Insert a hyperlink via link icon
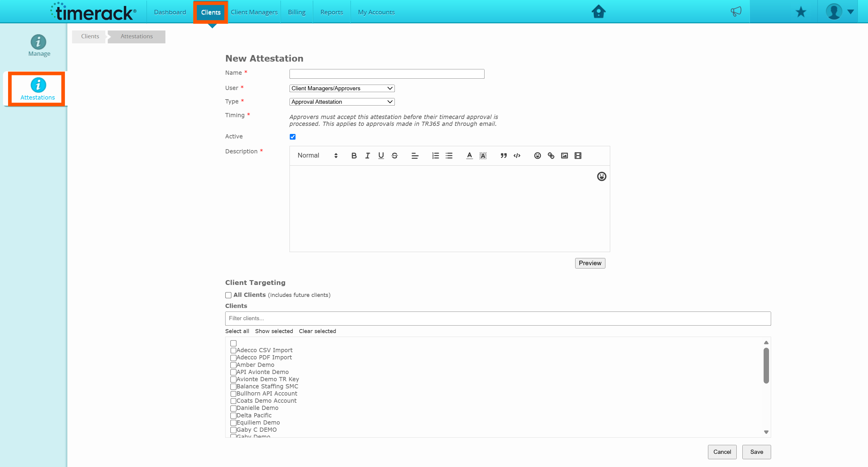The image size is (868, 467). pos(551,155)
